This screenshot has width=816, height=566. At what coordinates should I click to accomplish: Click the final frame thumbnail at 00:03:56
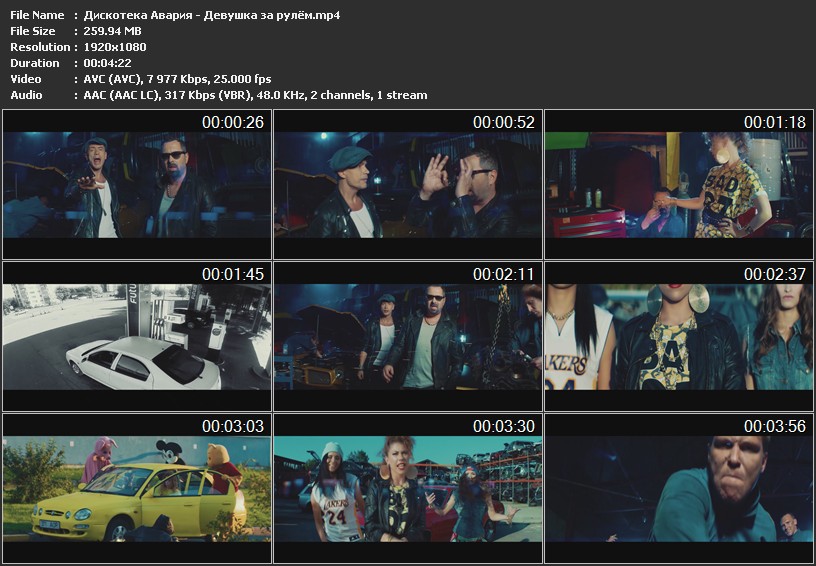[x=679, y=488]
